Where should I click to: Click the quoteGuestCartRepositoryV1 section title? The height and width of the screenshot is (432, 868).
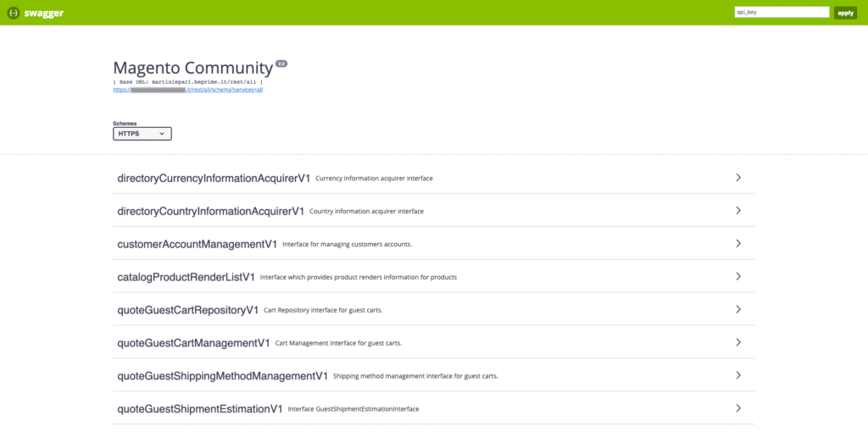[x=188, y=310]
